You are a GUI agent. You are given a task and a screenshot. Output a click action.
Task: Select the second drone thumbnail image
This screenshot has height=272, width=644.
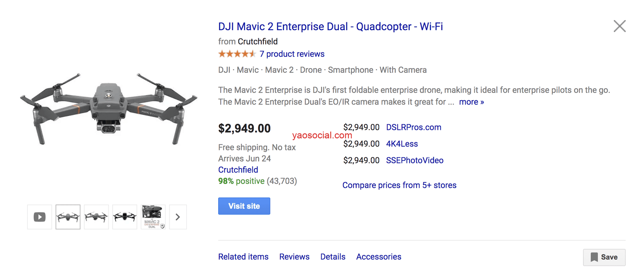[96, 217]
